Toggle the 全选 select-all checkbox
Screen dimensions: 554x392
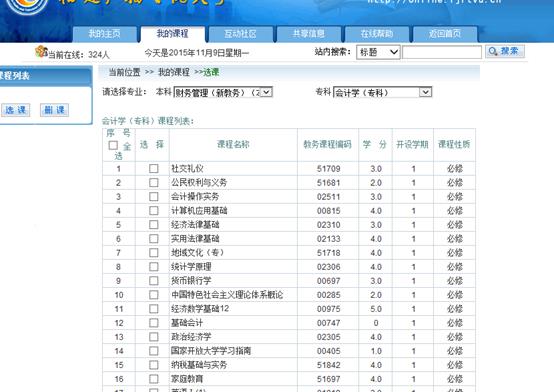(x=113, y=145)
